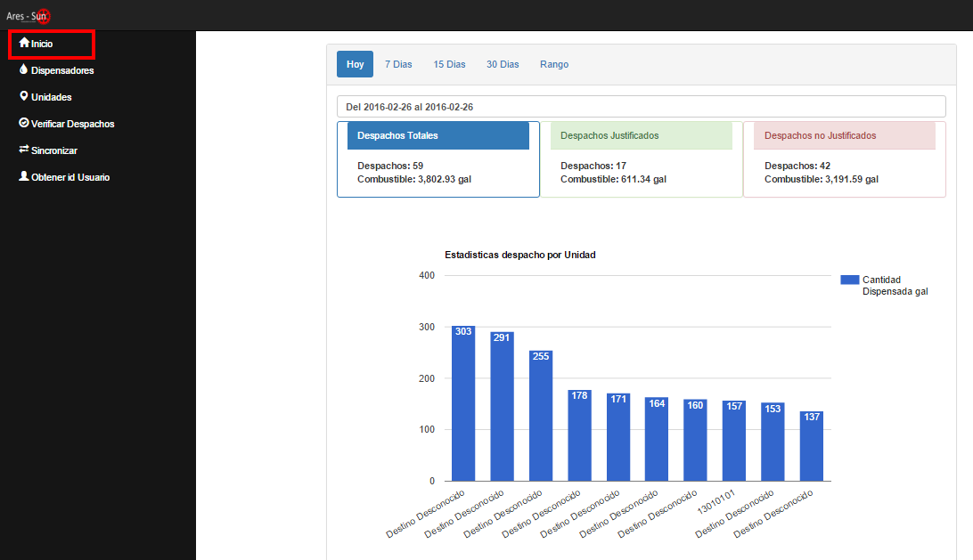Click the home icon next to Inicio
973x560 pixels.
(26, 43)
